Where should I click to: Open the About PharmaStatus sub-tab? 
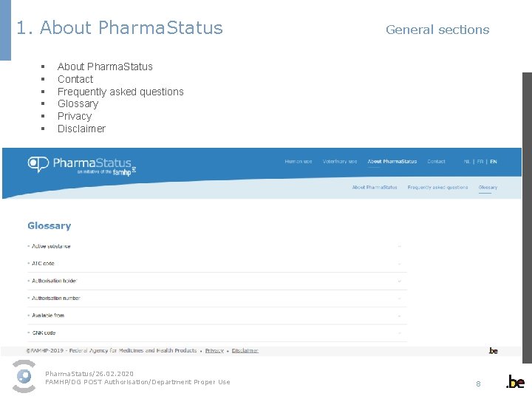[x=375, y=188]
